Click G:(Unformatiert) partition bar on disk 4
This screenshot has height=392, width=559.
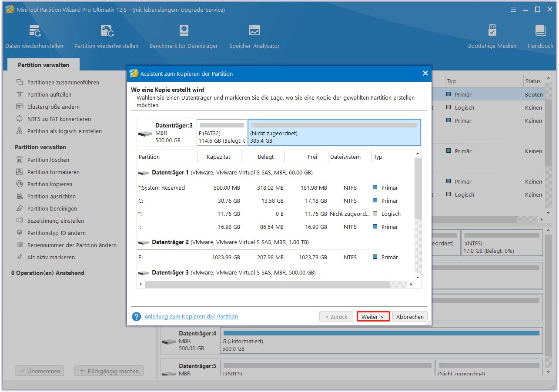(382, 340)
